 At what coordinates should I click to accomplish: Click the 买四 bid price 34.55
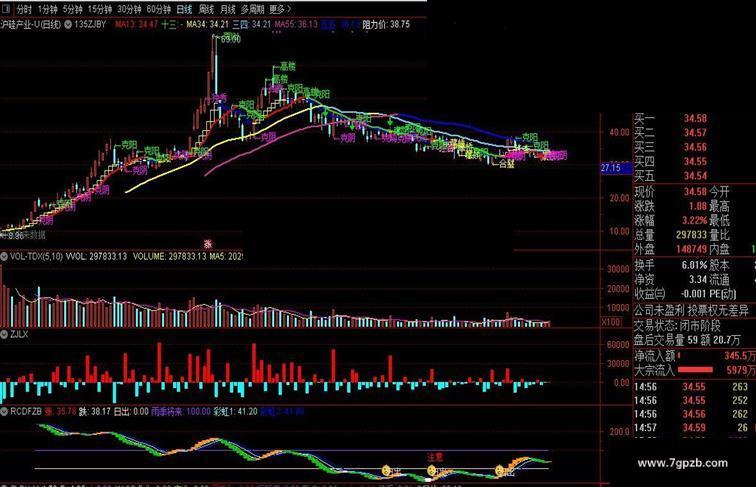coord(695,162)
